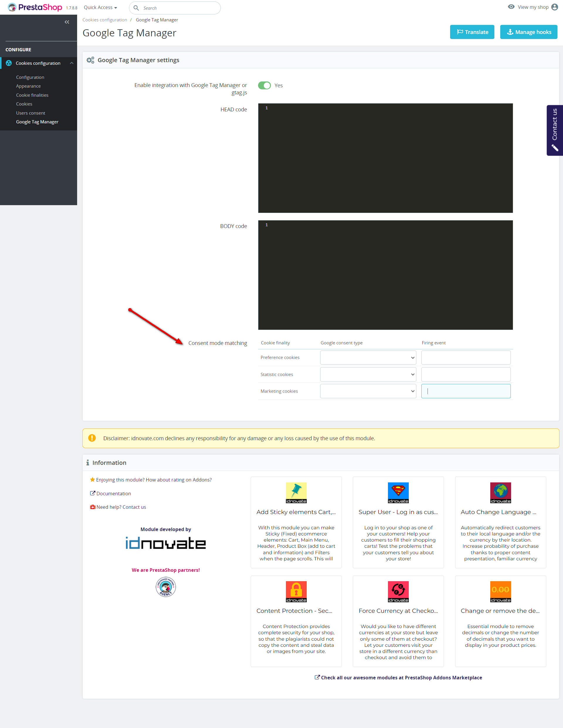
Task: Open Preference cookies consent type dropdown
Action: click(x=368, y=357)
